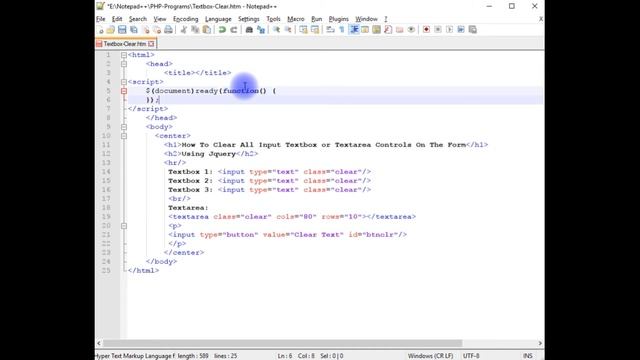The width and height of the screenshot is (640, 360).
Task: Collapse the script fold marker on line 4
Action: 124,82
